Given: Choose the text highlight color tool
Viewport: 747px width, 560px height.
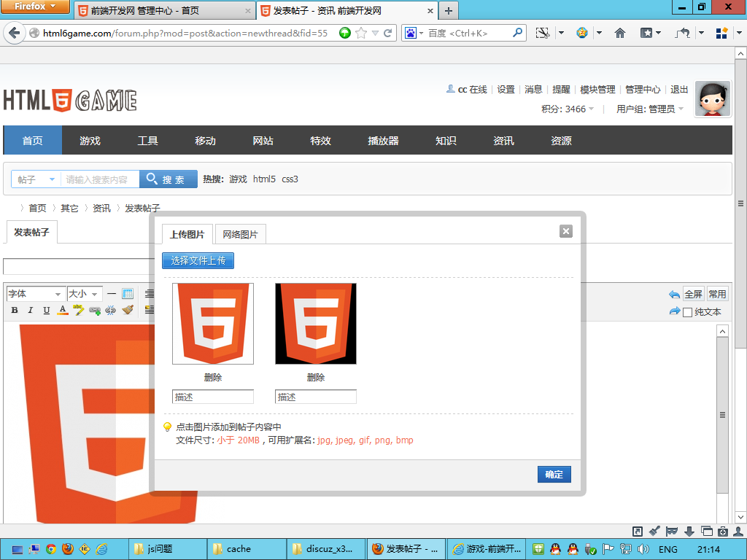Looking at the screenshot, I should 79,311.
